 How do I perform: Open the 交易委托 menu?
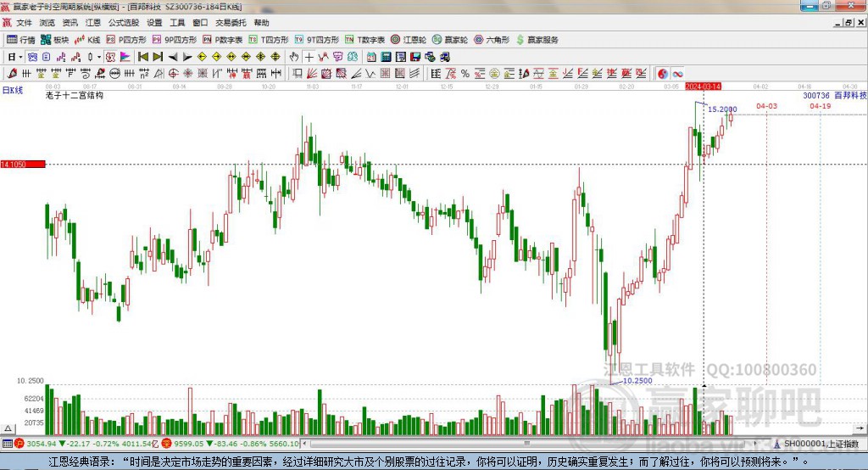point(231,23)
